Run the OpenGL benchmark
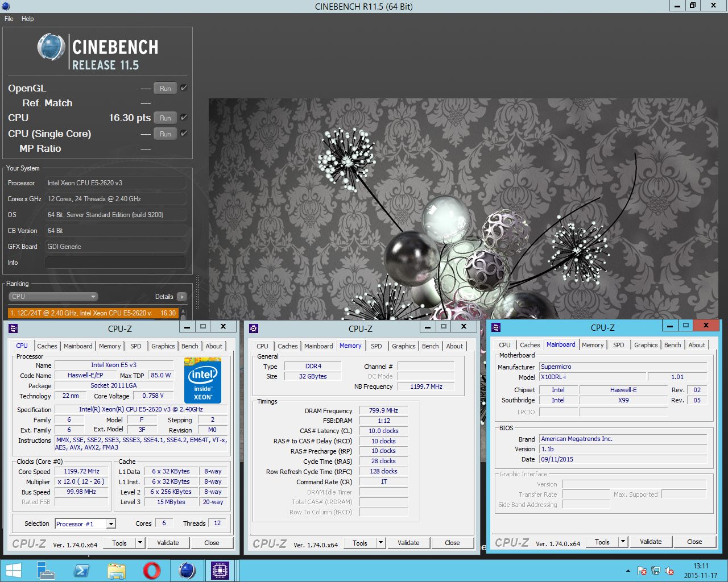The image size is (728, 582). (x=166, y=88)
